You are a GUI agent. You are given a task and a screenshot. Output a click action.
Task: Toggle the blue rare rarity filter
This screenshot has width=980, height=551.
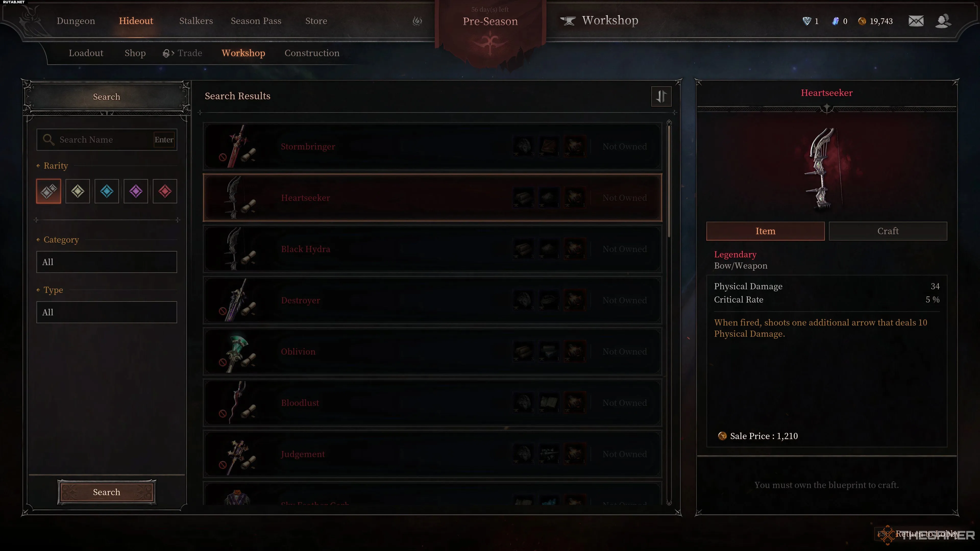click(106, 191)
